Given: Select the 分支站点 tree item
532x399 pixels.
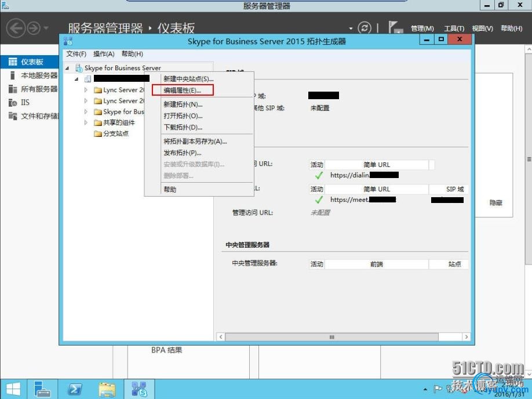Looking at the screenshot, I should point(116,133).
